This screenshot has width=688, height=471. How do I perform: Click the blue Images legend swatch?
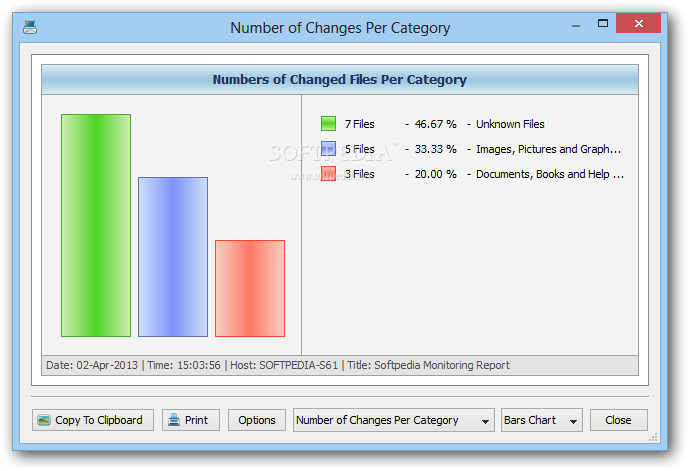coord(328,149)
